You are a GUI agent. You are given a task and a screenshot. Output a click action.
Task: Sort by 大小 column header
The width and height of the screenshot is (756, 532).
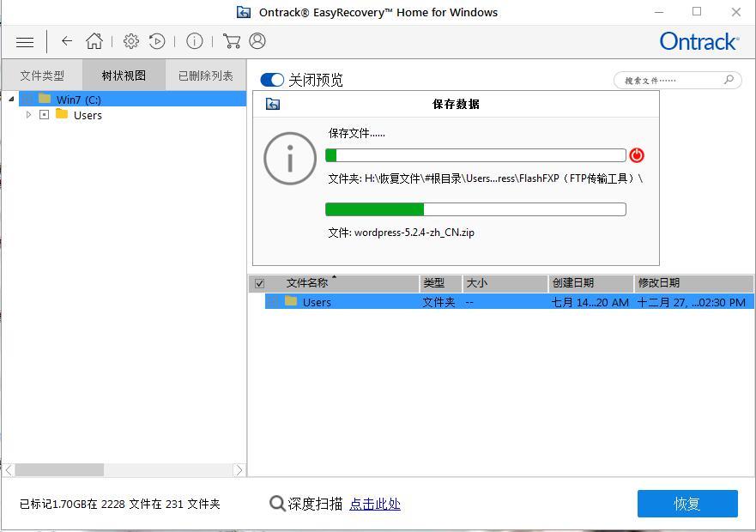[x=505, y=283]
